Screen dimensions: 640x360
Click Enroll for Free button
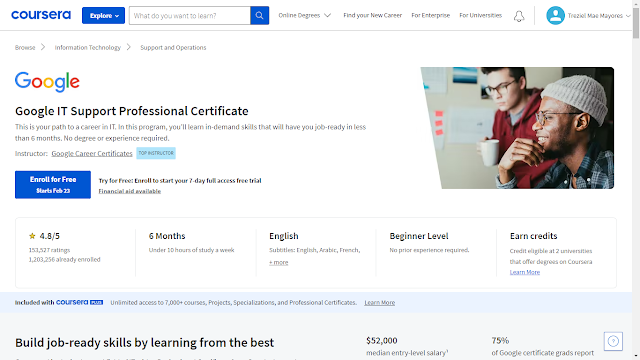pos(53,184)
